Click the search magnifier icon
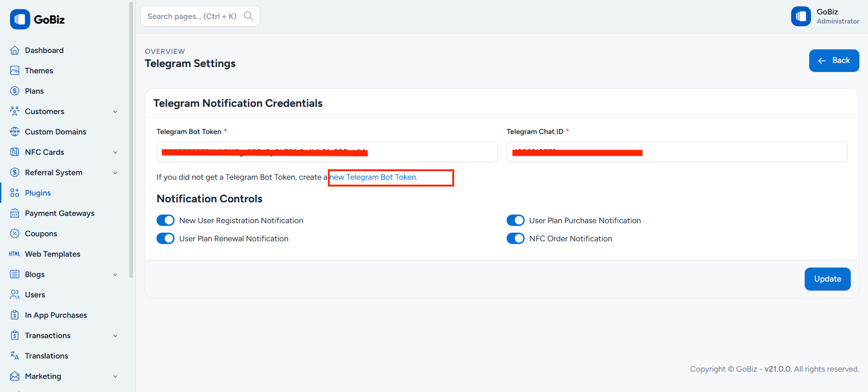The height and width of the screenshot is (392, 868). click(x=248, y=16)
